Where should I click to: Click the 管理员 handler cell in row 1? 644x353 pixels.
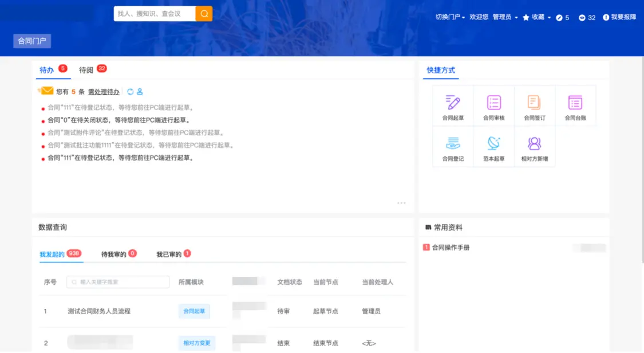(x=371, y=311)
